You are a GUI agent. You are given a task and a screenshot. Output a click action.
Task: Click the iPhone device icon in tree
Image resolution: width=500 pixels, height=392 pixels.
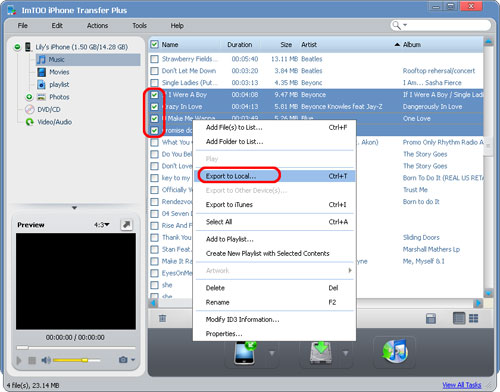coord(28,47)
